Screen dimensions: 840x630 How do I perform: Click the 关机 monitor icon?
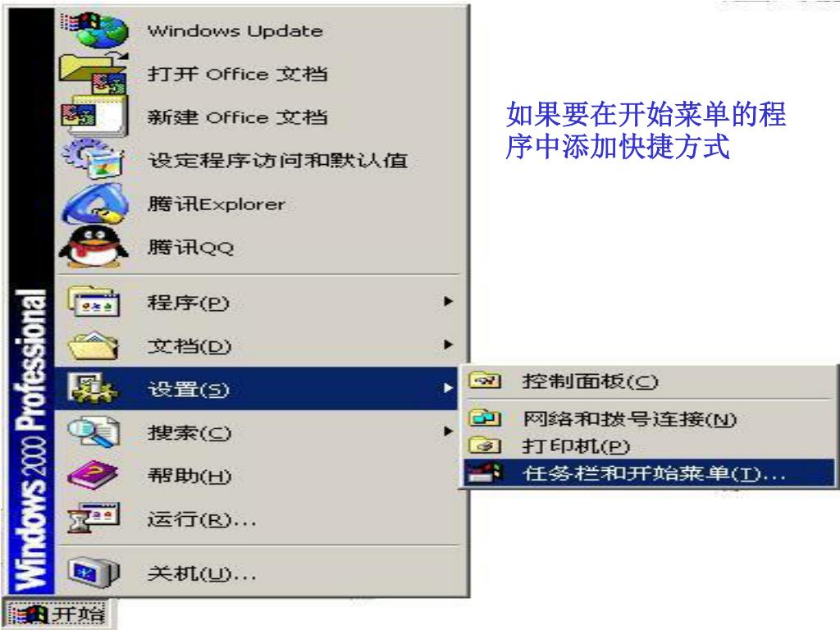coord(94,573)
